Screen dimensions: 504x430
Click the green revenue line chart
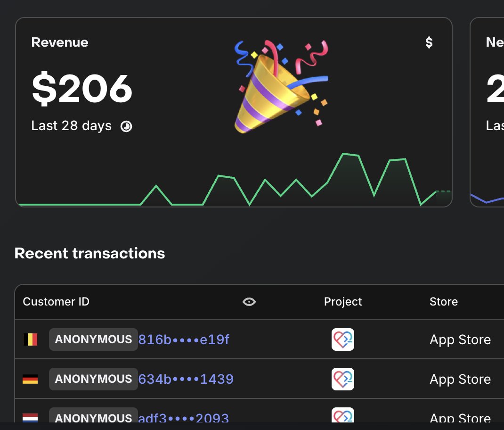point(234,179)
